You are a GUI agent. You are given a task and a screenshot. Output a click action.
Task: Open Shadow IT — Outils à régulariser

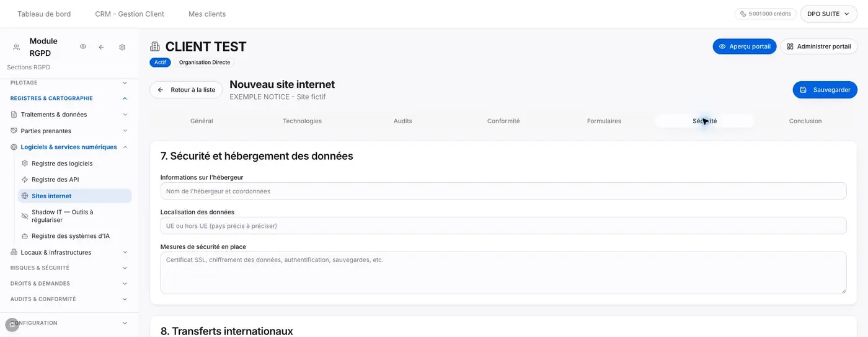[x=74, y=216]
